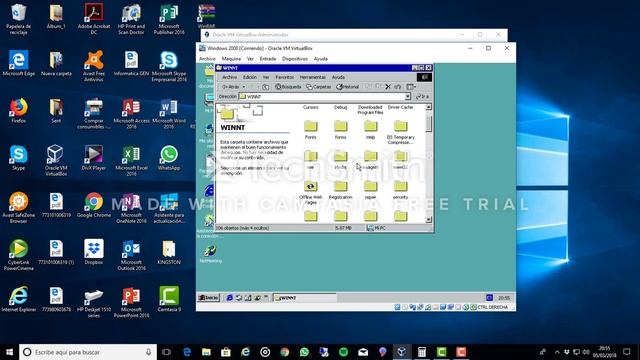Open Herramientas menu in Explorer
This screenshot has width=640, height=360.
pos(313,77)
